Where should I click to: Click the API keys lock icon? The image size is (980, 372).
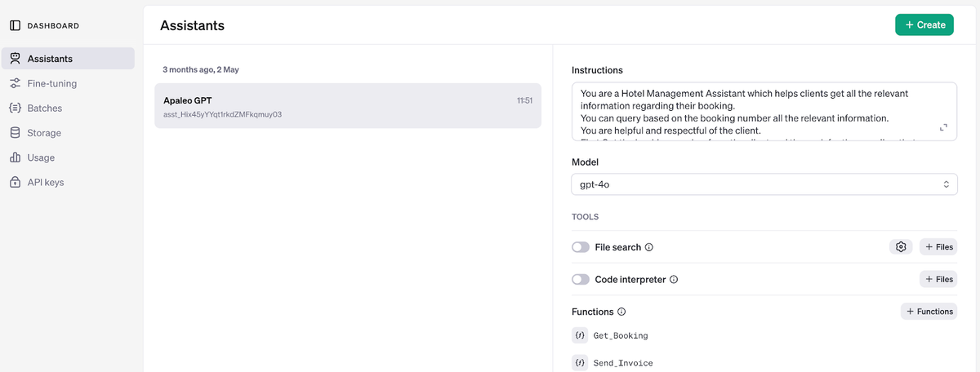click(x=15, y=183)
